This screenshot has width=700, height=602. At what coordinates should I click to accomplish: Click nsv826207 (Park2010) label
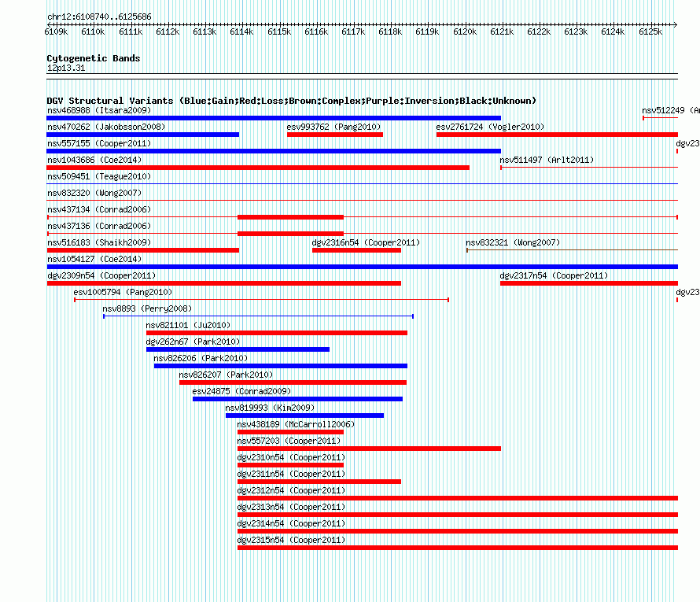click(226, 375)
